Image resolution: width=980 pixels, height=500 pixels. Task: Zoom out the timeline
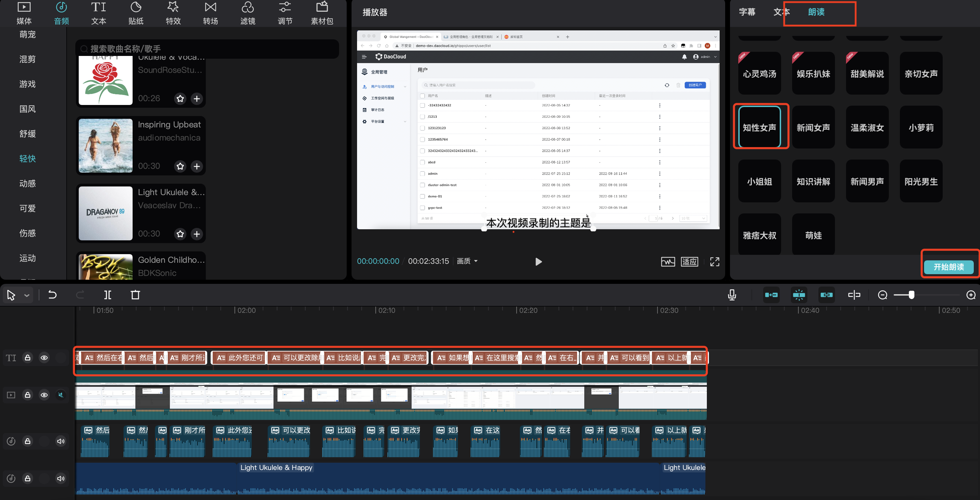point(883,295)
